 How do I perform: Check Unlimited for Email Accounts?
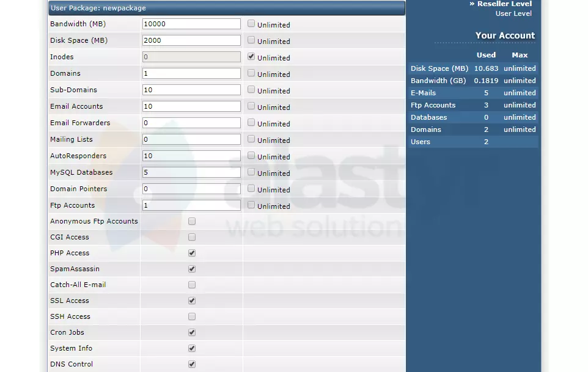(x=251, y=107)
